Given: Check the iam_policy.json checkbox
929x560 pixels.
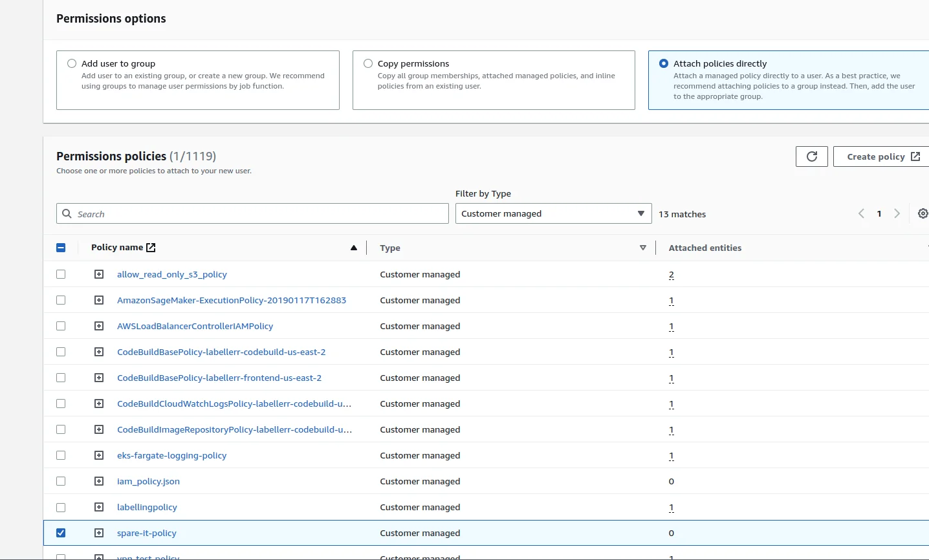Looking at the screenshot, I should [x=61, y=481].
